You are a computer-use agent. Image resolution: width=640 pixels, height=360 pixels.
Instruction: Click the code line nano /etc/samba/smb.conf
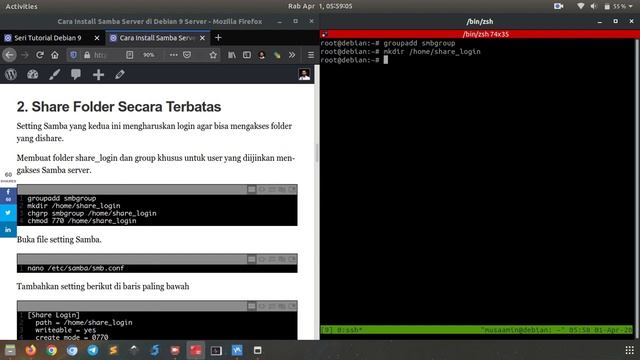pos(76,268)
